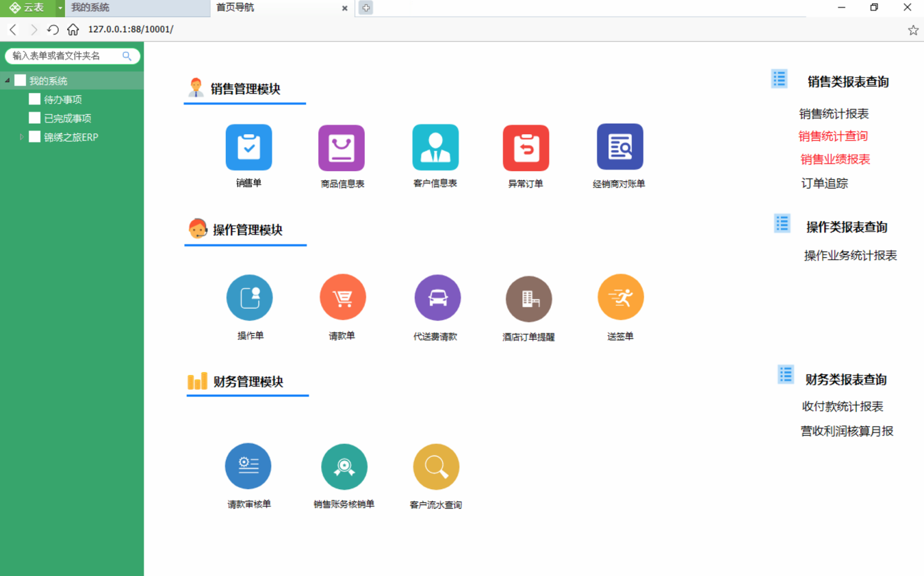The height and width of the screenshot is (576, 924).
Task: Select 待办事项 in the tree
Action: pyautogui.click(x=63, y=100)
